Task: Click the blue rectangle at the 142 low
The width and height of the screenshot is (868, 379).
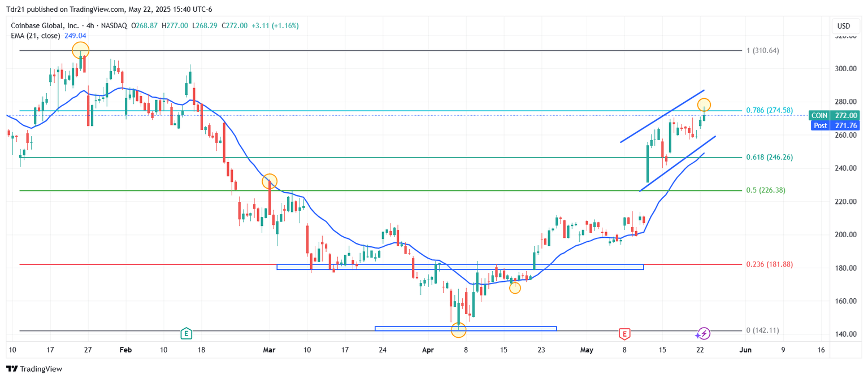Action: (466, 328)
